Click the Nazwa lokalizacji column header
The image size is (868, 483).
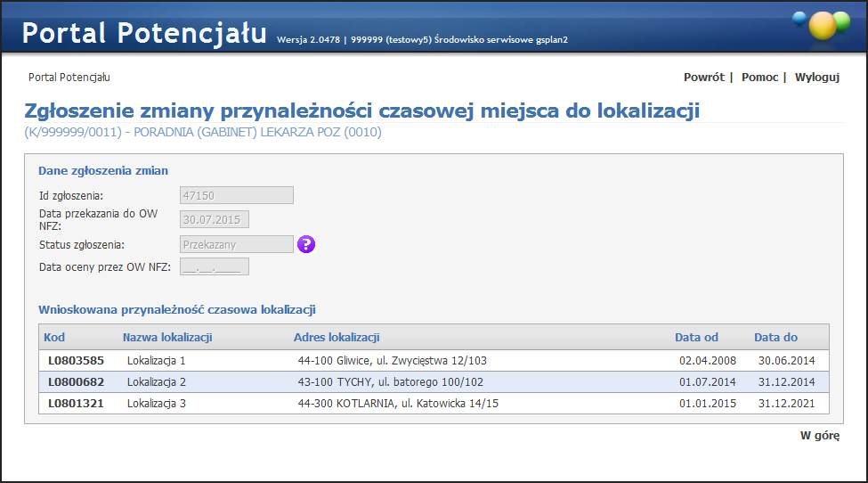pyautogui.click(x=167, y=338)
